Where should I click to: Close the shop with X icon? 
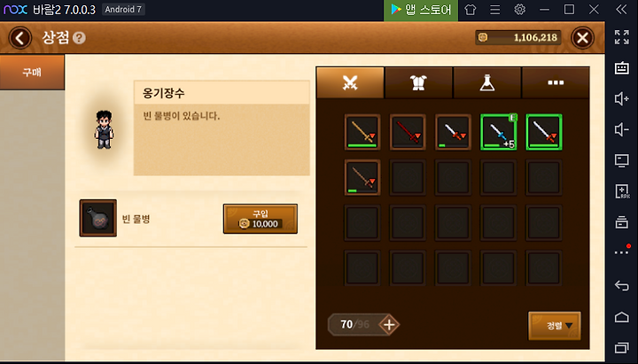click(x=582, y=38)
